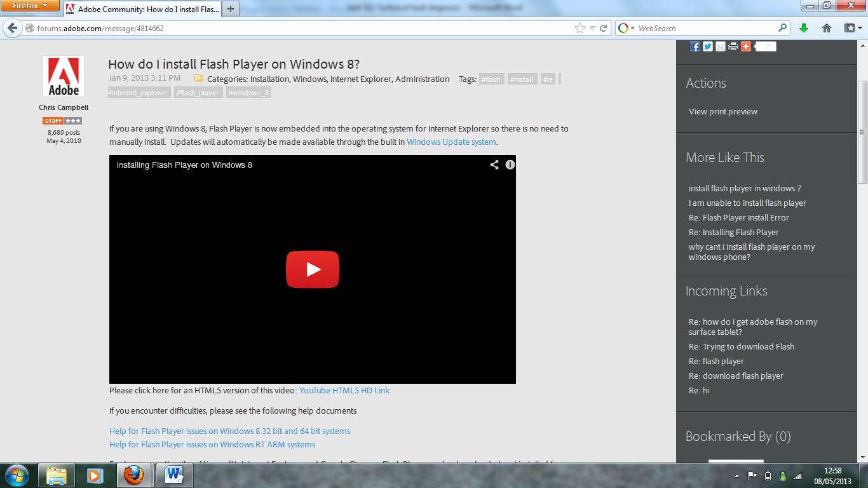This screenshot has height=488, width=868.
Task: Print page using printer icon
Action: [x=733, y=46]
